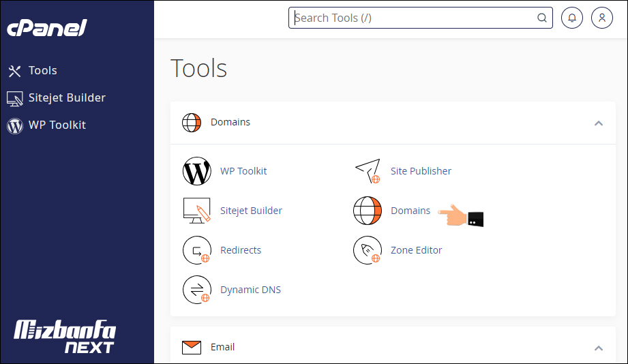Click the Domains section header title
Image resolution: width=628 pixels, height=364 pixels.
point(230,122)
